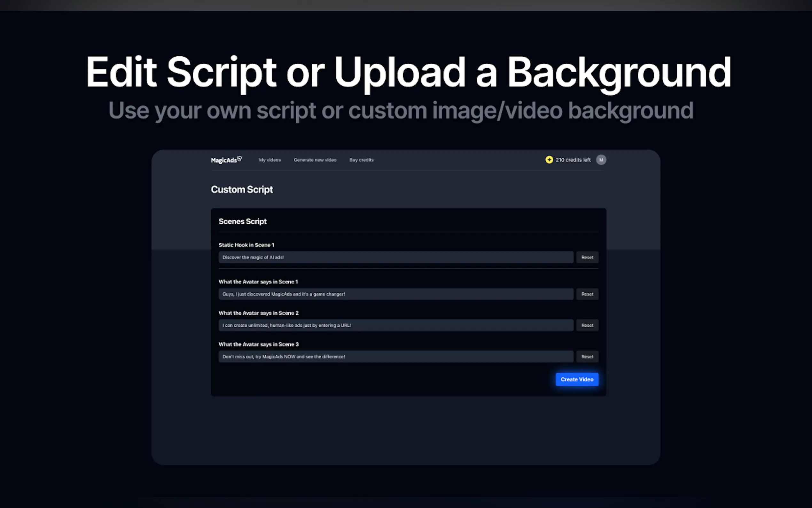Click the Custom Script heading

click(x=242, y=189)
